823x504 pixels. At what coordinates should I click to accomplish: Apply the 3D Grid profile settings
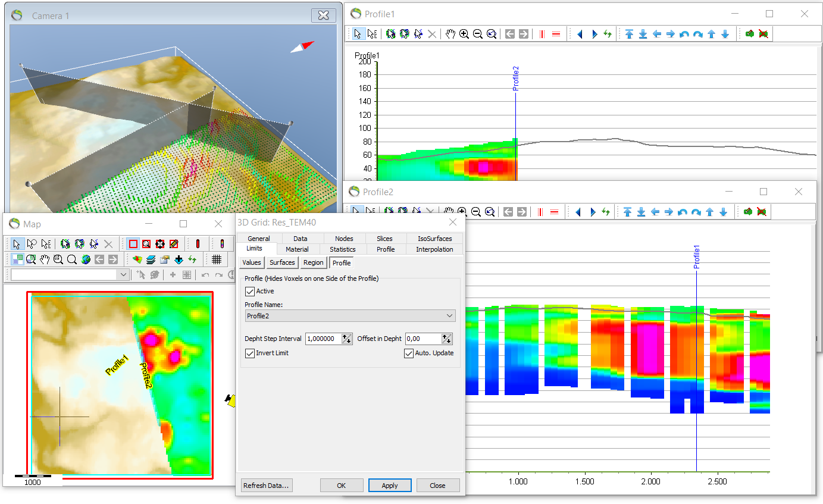tap(390, 485)
